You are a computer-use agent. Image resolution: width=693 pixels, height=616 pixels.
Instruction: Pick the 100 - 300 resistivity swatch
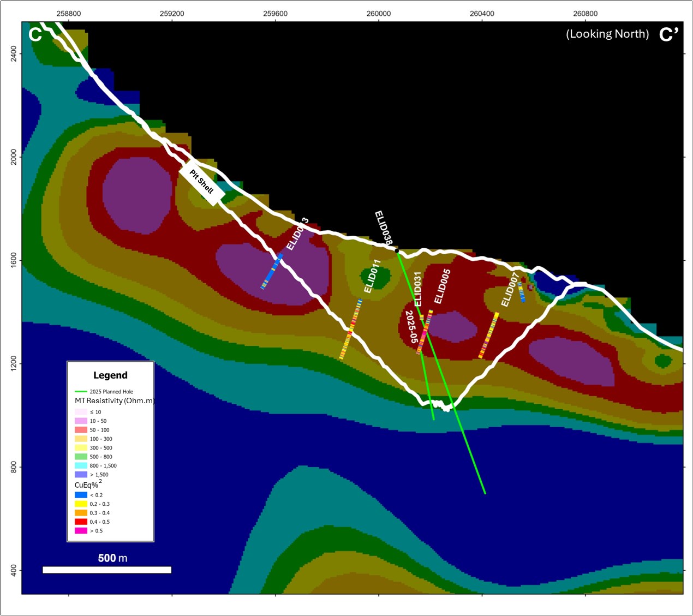(x=81, y=439)
